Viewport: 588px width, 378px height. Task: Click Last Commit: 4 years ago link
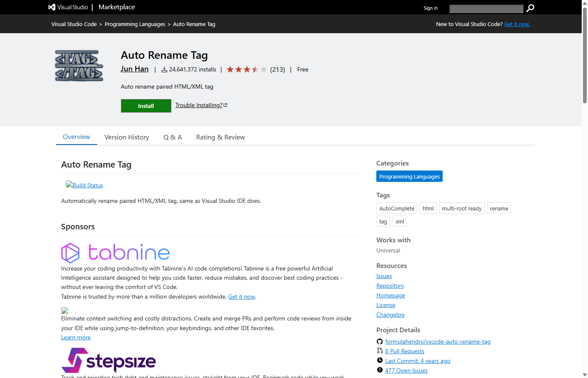(417, 361)
